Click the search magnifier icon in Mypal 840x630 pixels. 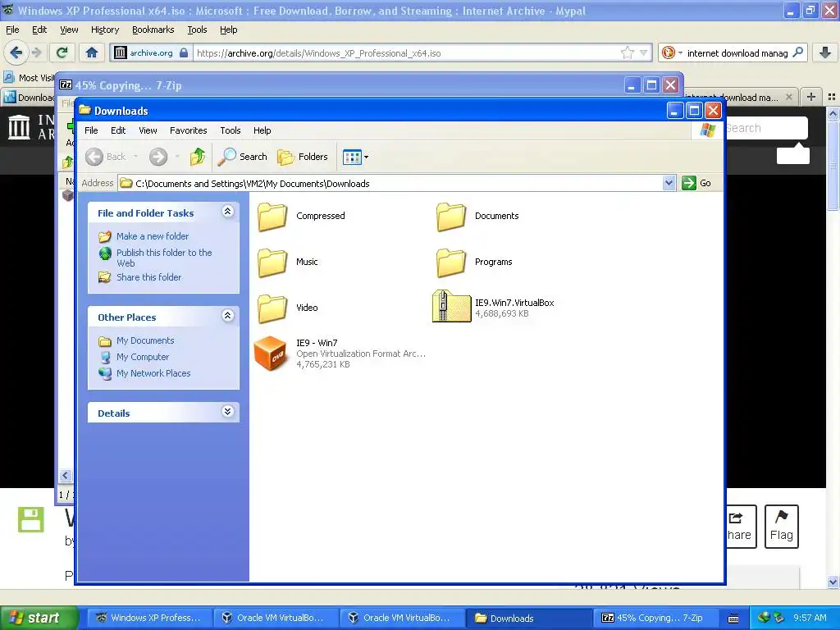(x=798, y=52)
